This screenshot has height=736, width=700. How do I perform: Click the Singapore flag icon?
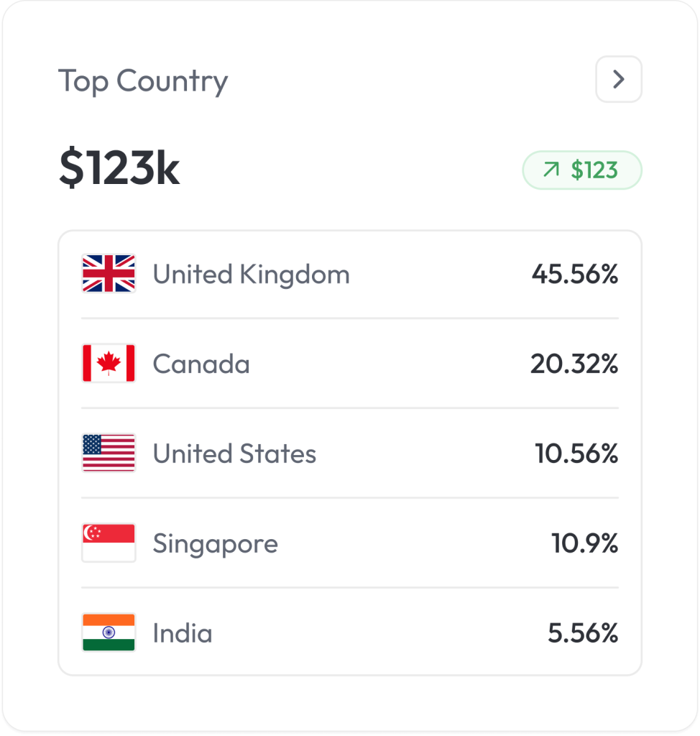tap(109, 543)
